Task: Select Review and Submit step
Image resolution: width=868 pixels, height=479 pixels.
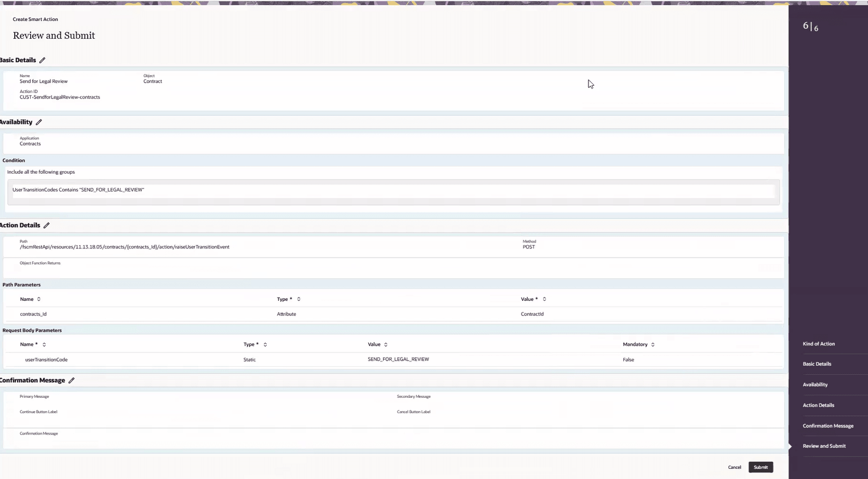Action: point(824,446)
